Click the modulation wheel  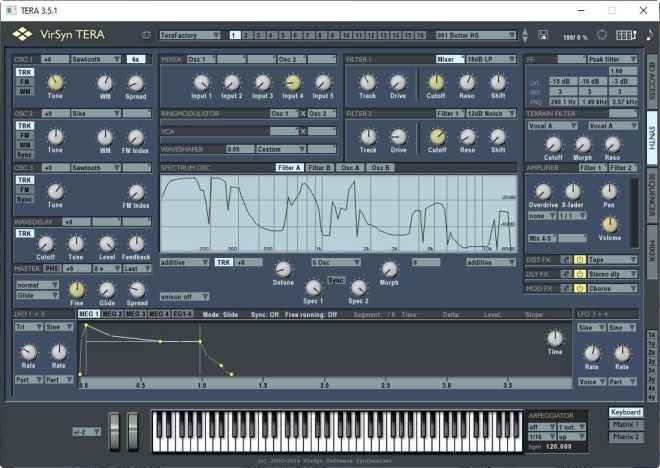133,431
